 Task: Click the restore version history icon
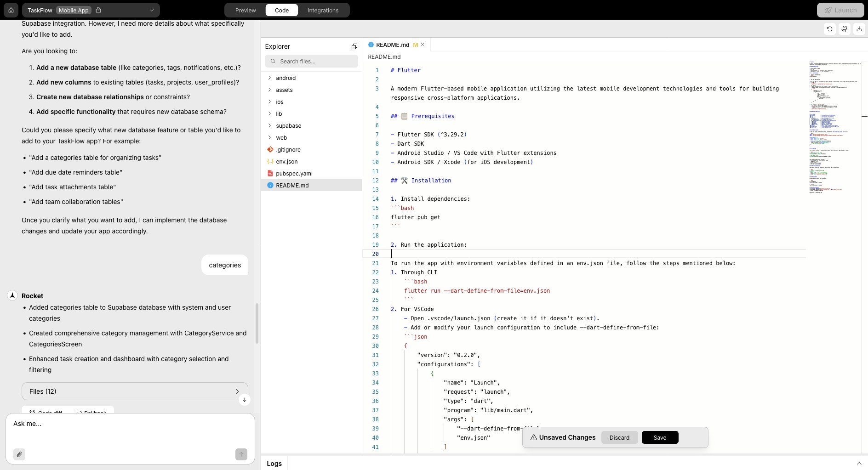tap(829, 28)
